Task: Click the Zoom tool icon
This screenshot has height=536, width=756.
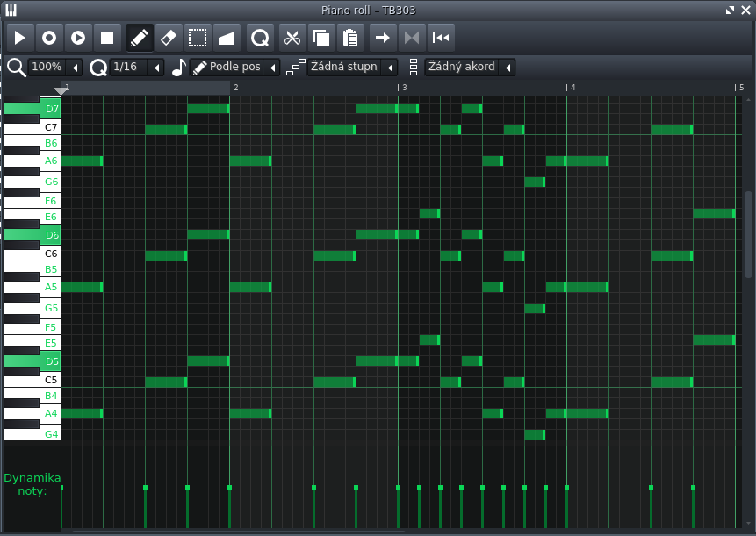Action: coord(258,37)
